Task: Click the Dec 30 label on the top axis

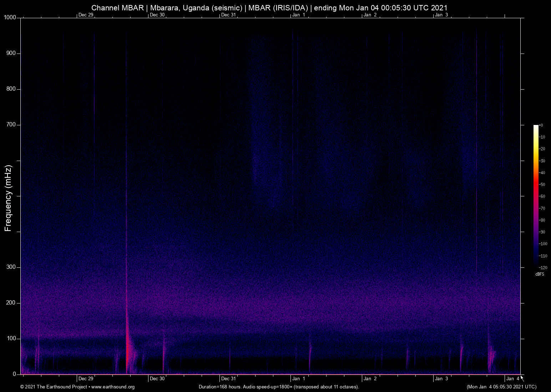Action: tap(157, 15)
